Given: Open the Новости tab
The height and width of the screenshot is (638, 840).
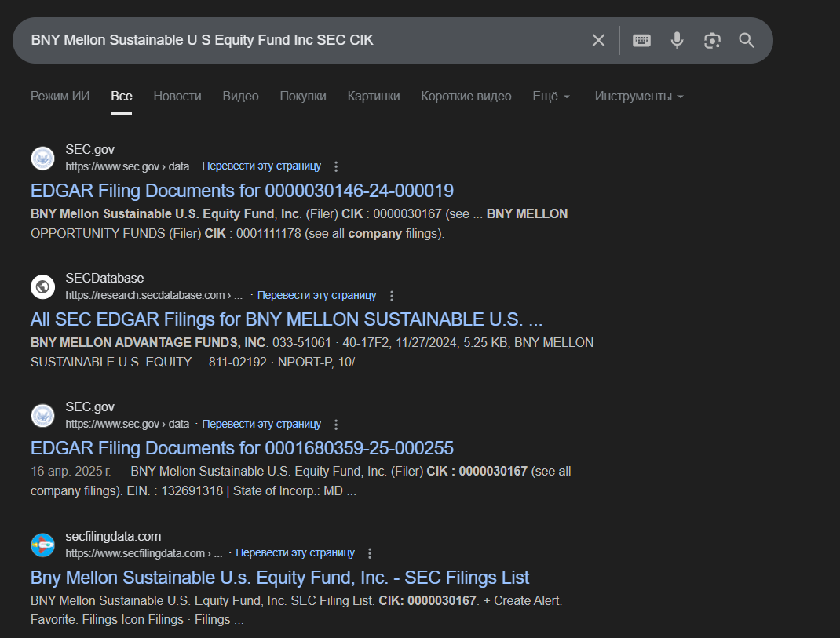Looking at the screenshot, I should (x=177, y=96).
